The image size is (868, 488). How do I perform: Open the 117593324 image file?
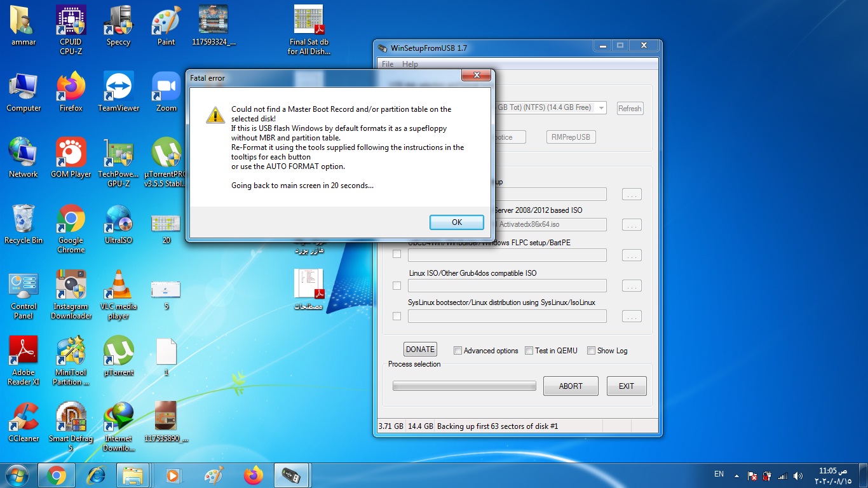(x=214, y=26)
